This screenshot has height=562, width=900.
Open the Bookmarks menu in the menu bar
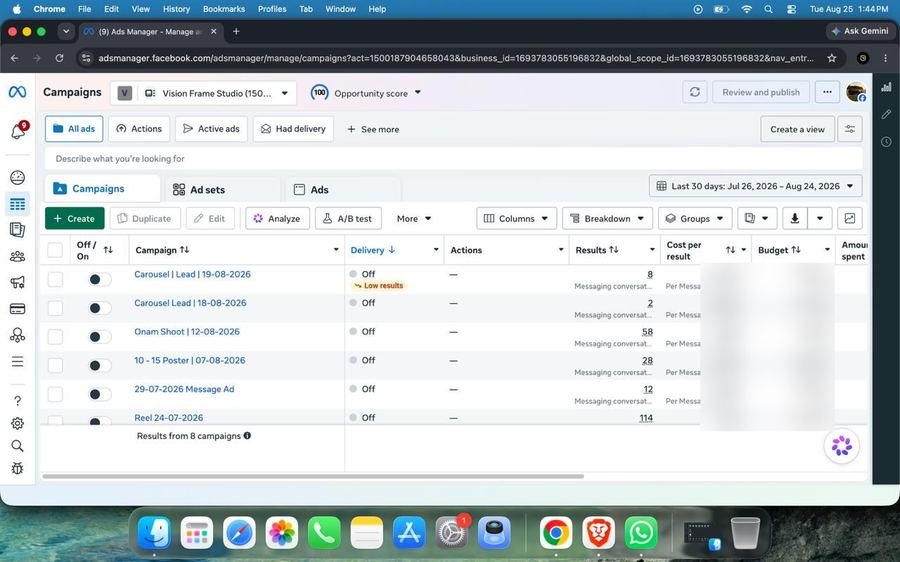[224, 9]
